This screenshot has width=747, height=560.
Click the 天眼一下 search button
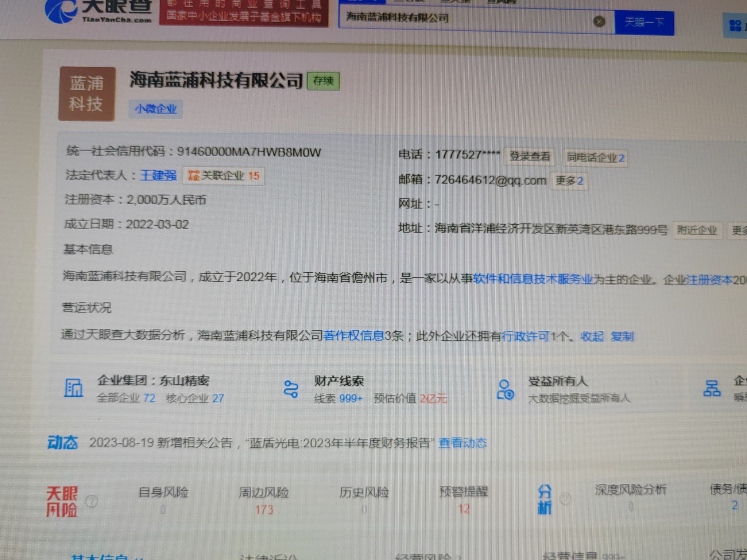pos(644,23)
